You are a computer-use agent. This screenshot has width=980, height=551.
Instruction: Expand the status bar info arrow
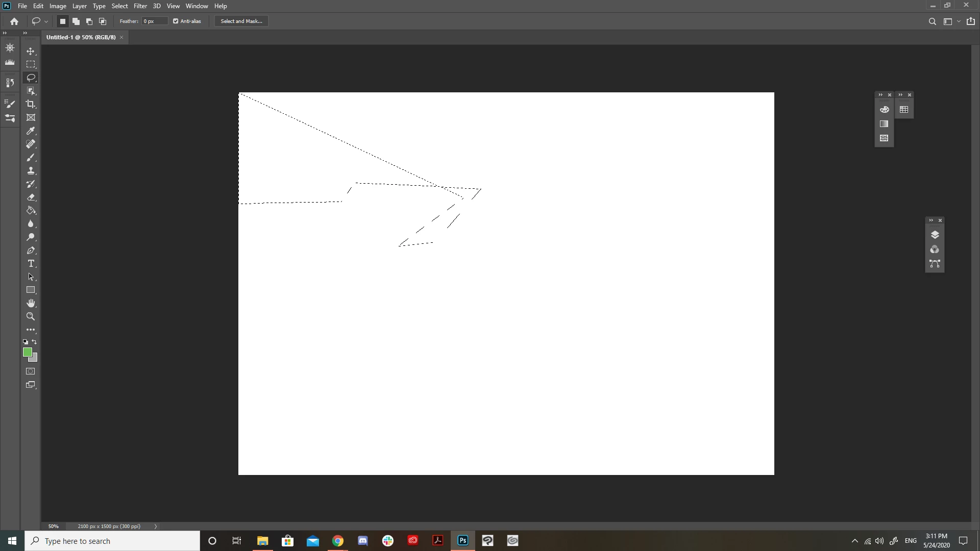point(156,527)
